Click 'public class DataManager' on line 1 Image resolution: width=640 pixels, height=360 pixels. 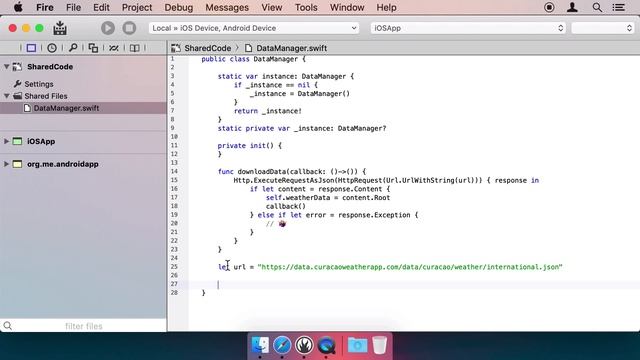[x=249, y=59]
